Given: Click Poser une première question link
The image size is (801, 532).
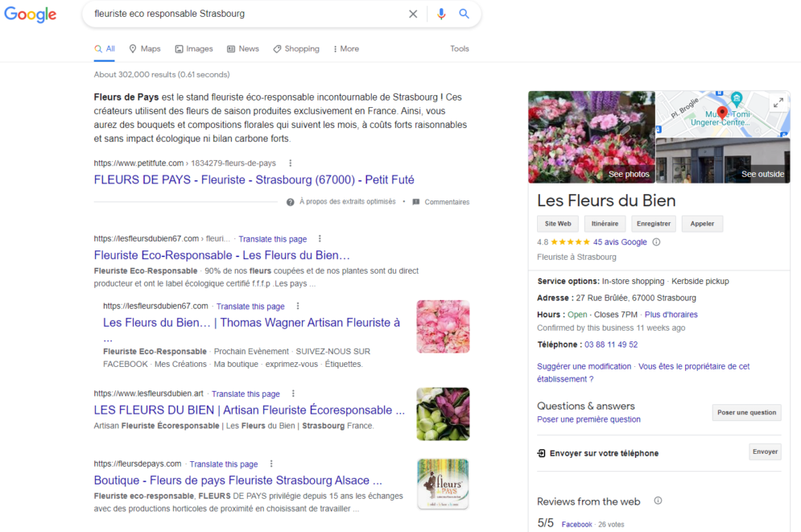Looking at the screenshot, I should tap(588, 419).
